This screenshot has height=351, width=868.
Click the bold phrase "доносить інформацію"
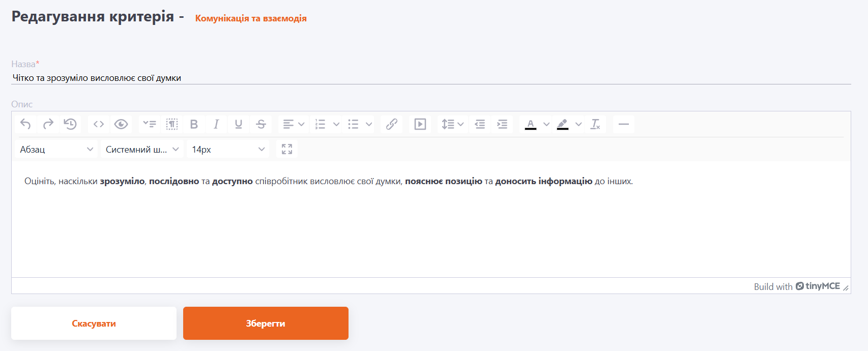click(544, 181)
